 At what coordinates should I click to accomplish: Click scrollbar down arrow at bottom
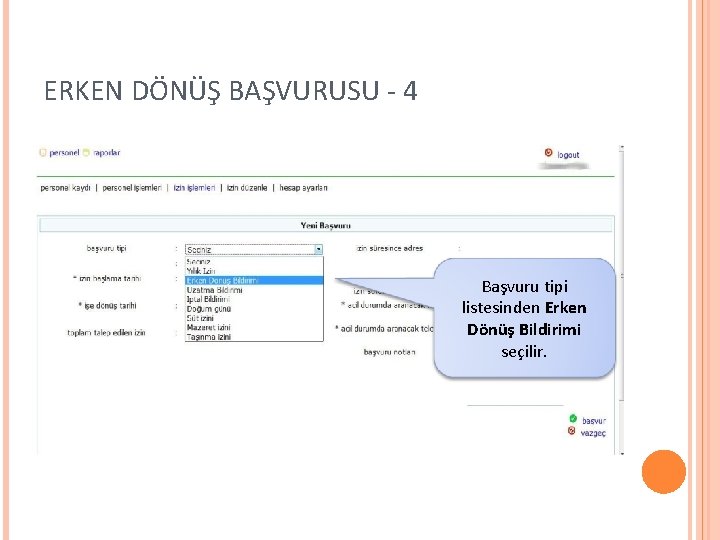click(622, 453)
